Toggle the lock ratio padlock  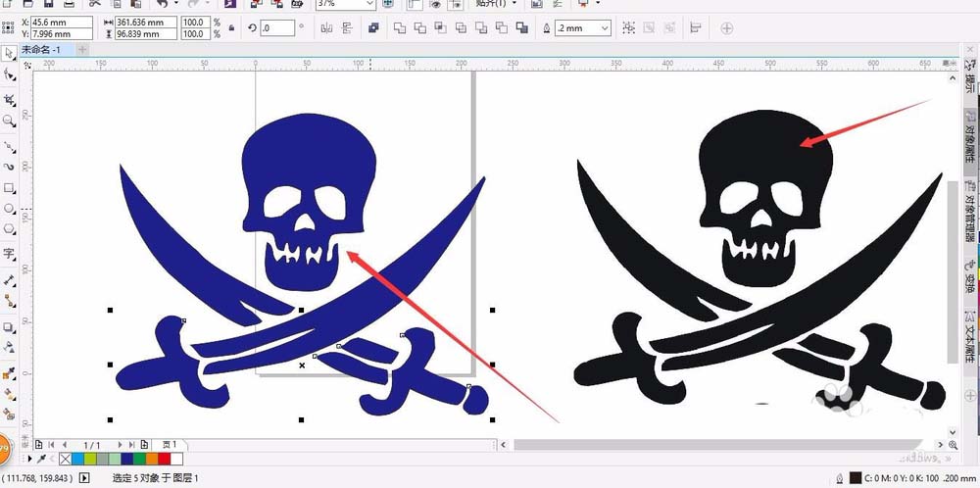(232, 28)
